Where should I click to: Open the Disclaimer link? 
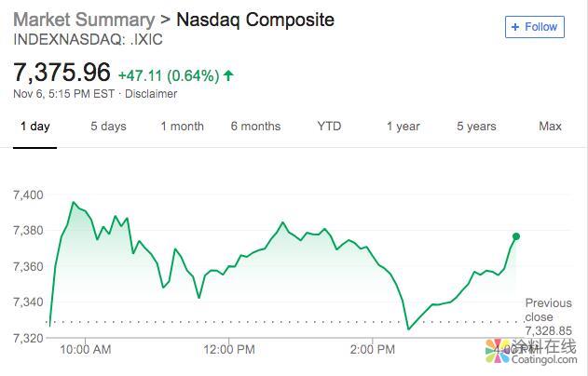tap(151, 93)
